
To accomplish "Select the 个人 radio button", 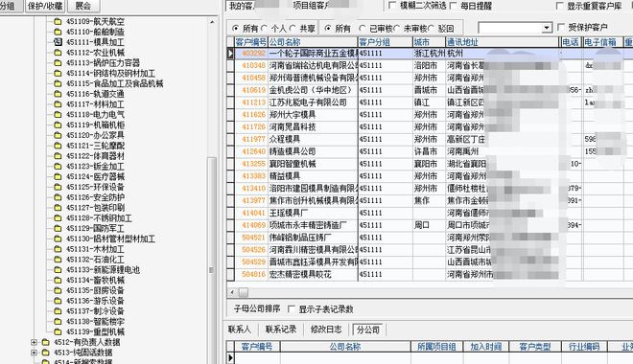I will (264, 29).
